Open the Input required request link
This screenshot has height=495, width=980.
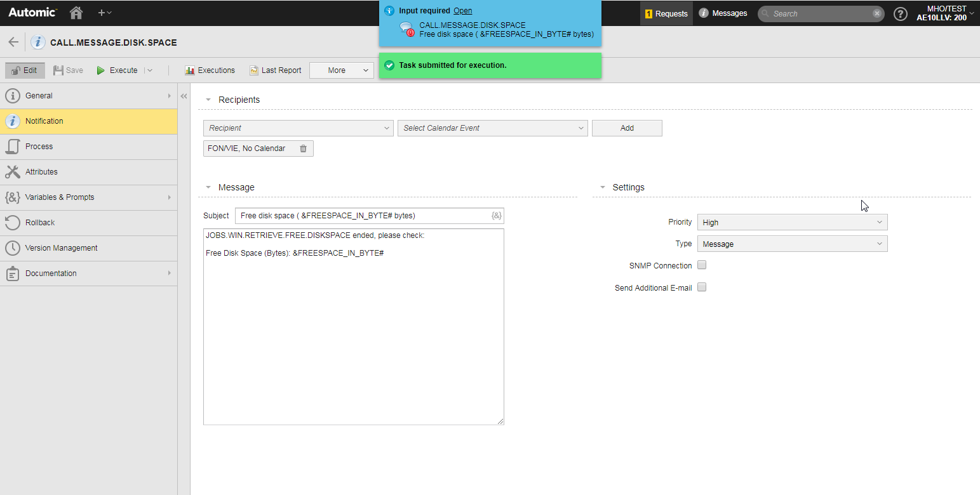click(x=462, y=11)
